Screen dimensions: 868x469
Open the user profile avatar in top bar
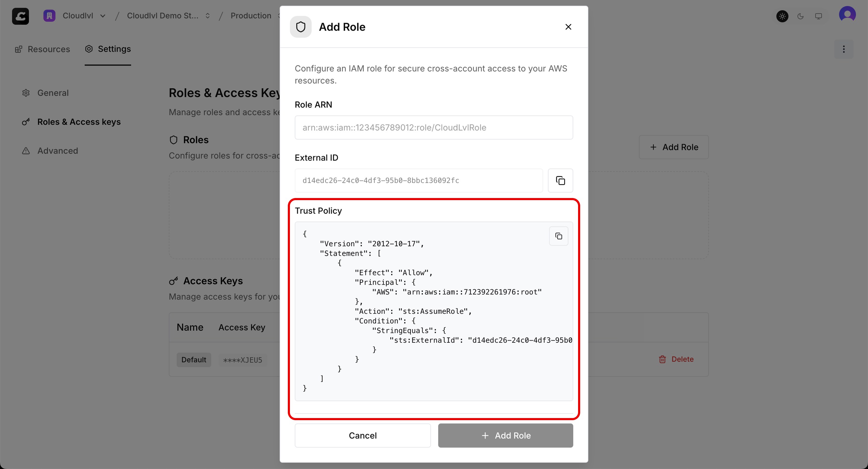coord(848,14)
